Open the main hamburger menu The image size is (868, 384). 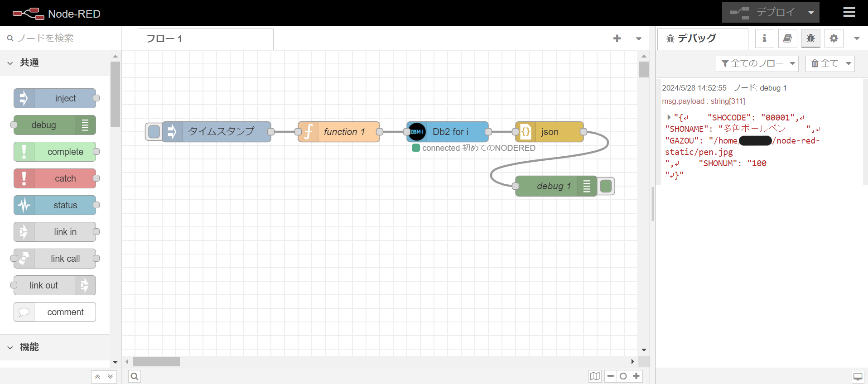coord(849,12)
